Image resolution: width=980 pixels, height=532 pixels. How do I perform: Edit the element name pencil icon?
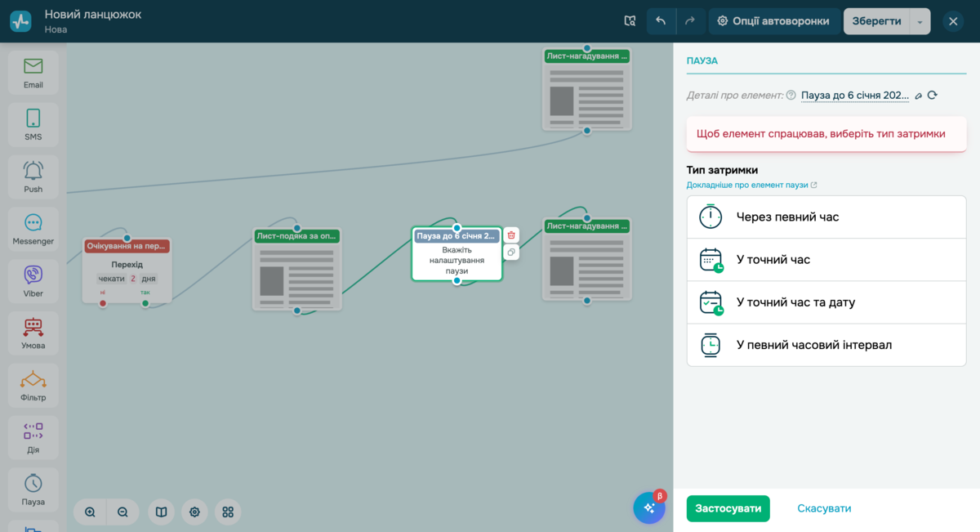click(x=918, y=96)
